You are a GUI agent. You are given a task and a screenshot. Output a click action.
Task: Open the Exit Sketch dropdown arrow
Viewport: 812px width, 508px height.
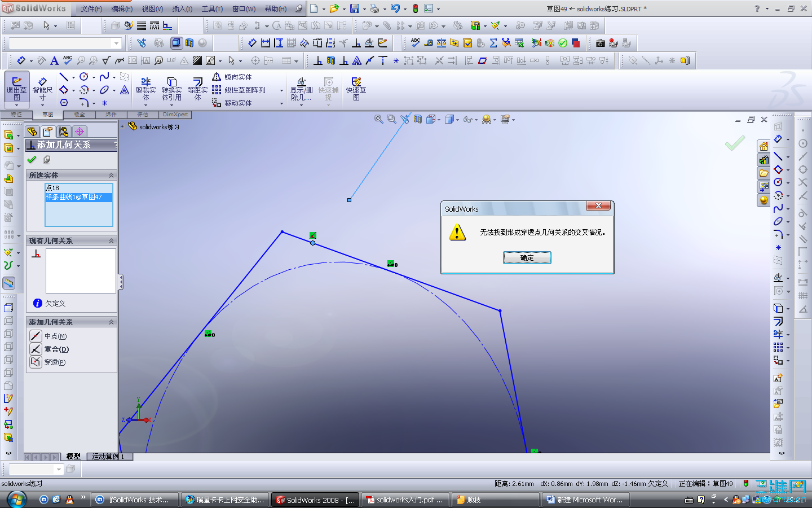click(16, 105)
